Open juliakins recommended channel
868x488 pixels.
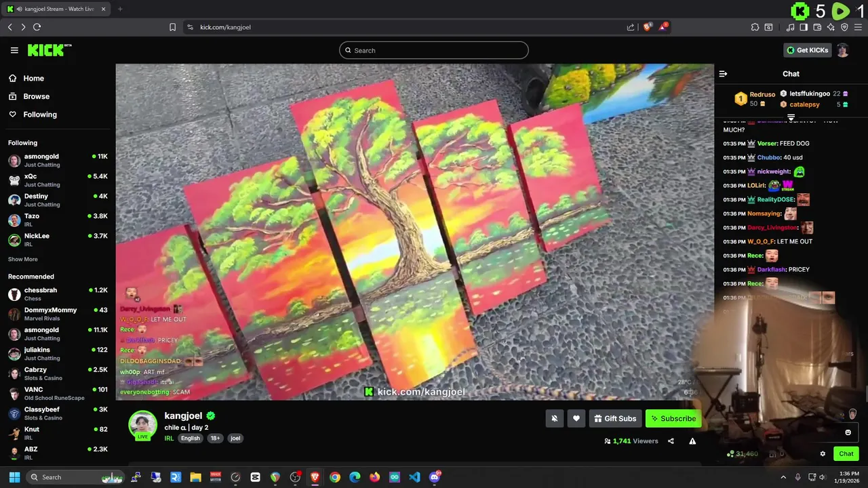tap(58, 354)
